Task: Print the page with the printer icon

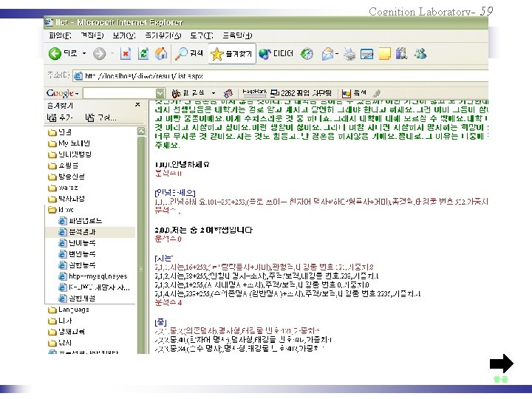Action: (x=349, y=54)
